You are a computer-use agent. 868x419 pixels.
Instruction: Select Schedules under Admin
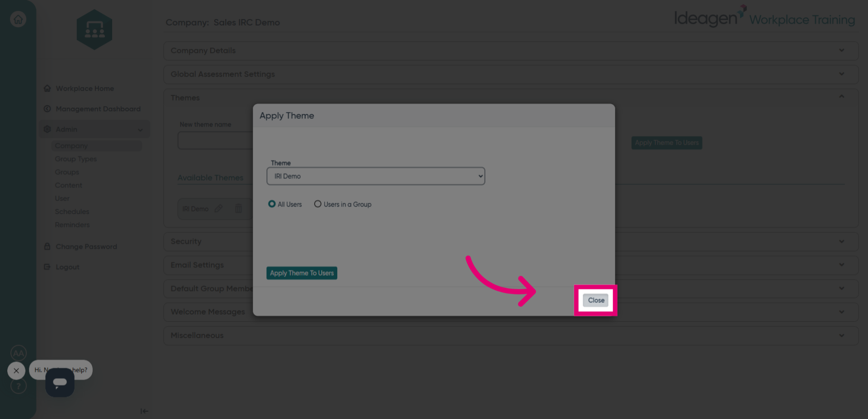72,211
